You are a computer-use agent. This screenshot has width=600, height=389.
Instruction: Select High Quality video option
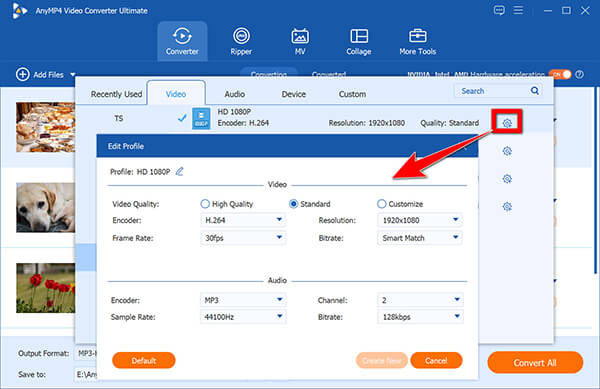(205, 204)
